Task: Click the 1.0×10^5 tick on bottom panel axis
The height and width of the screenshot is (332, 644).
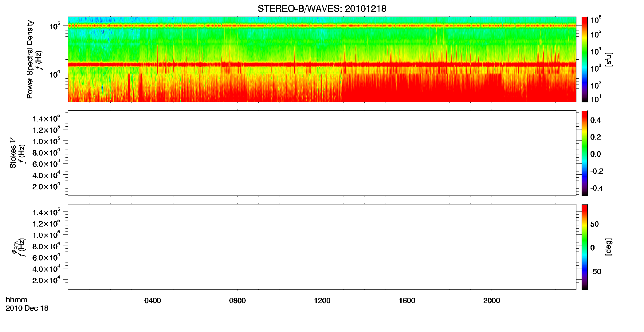Action: click(x=46, y=235)
